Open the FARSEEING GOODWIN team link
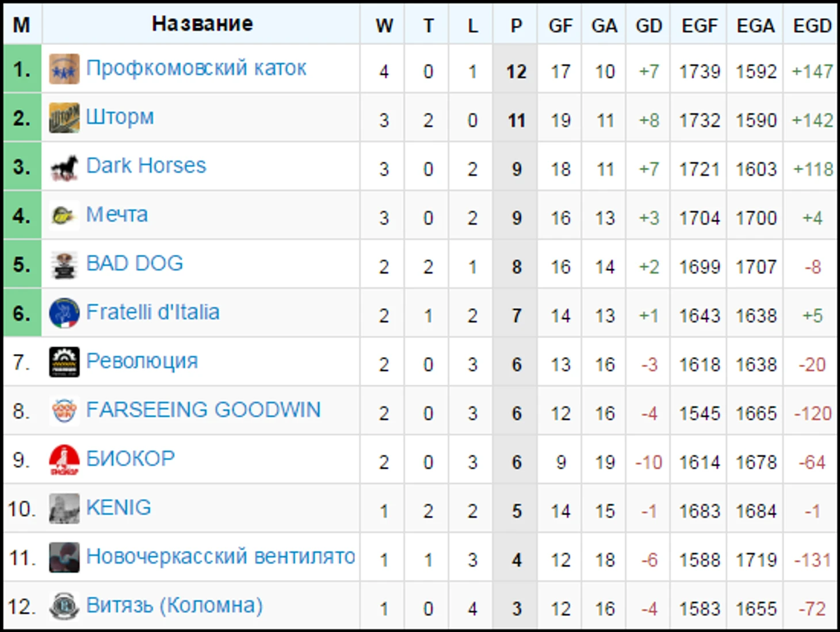 pyautogui.click(x=203, y=410)
